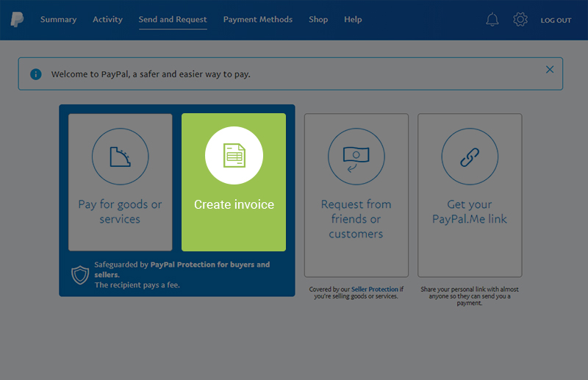Image resolution: width=588 pixels, height=380 pixels.
Task: Dismiss the welcome banner
Action: (550, 69)
